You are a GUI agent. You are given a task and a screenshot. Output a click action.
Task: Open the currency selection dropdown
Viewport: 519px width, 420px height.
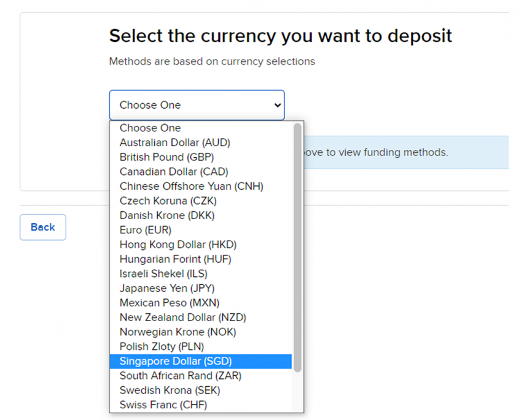click(197, 105)
